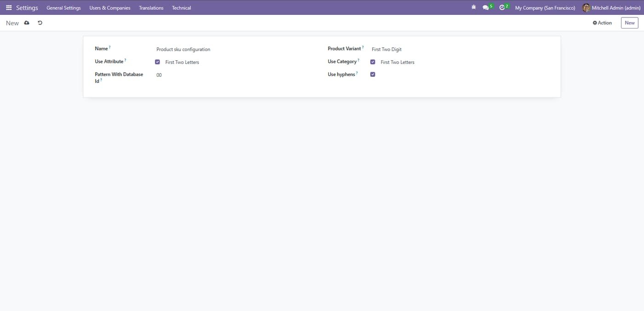Uncheck the Use Attribute checkbox
Screen dimensions: 644x311
[x=157, y=62]
